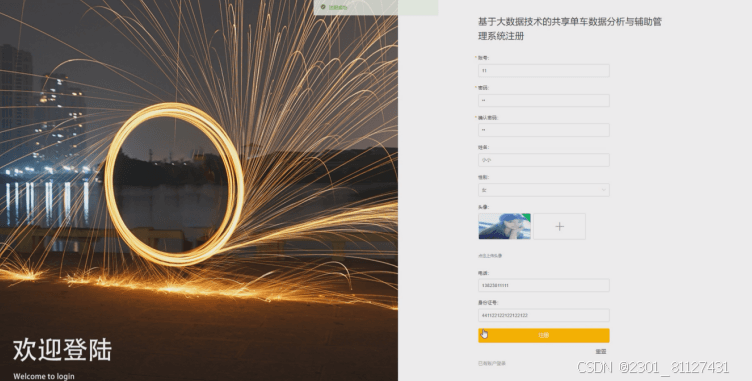Click the 电话 phone number field
The width and height of the screenshot is (752, 381).
point(543,286)
